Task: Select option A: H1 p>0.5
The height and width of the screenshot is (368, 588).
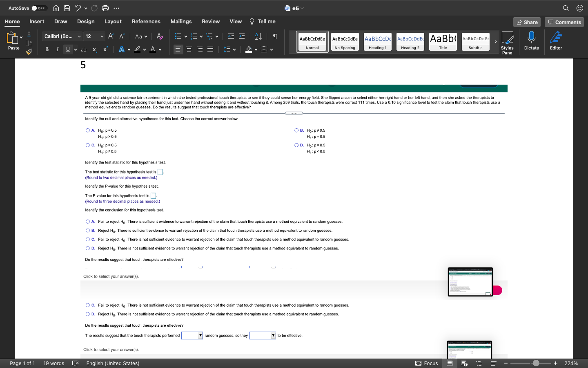Action: point(87,130)
